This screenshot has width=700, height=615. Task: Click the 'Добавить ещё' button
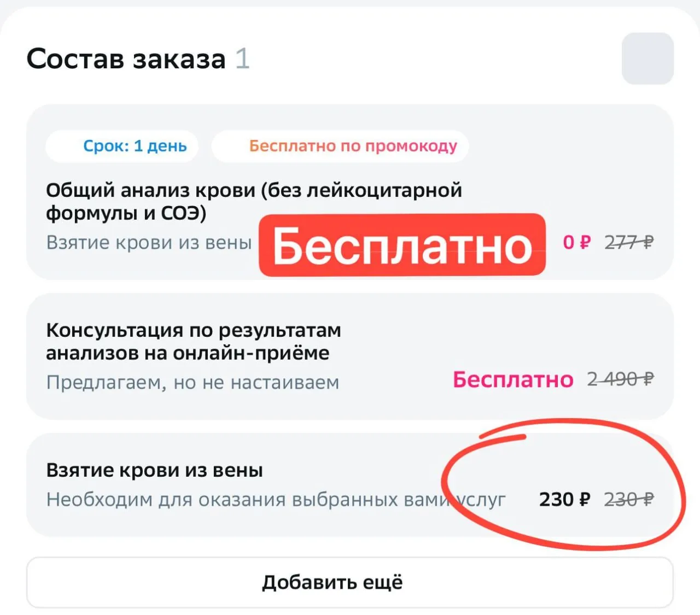(350, 583)
